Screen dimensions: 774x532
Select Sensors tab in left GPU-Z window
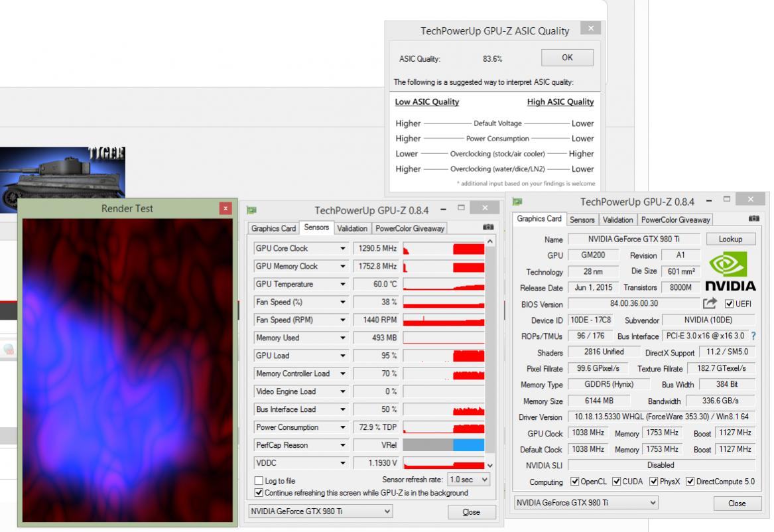tap(316, 227)
